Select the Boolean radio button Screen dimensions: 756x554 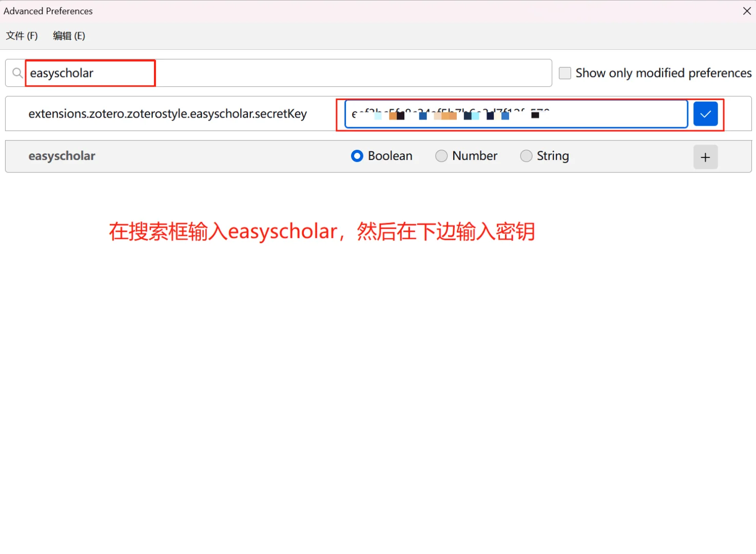357,156
